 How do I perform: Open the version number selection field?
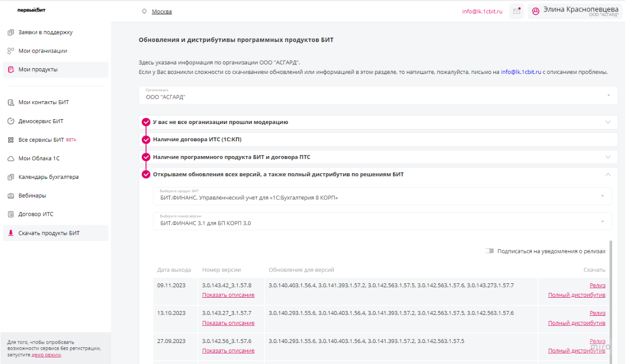(382, 221)
